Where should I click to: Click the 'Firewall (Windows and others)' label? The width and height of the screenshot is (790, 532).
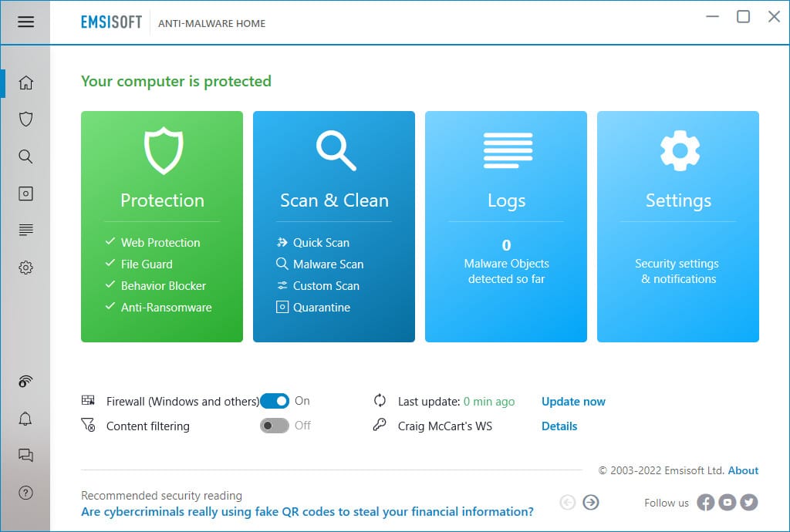pyautogui.click(x=183, y=402)
